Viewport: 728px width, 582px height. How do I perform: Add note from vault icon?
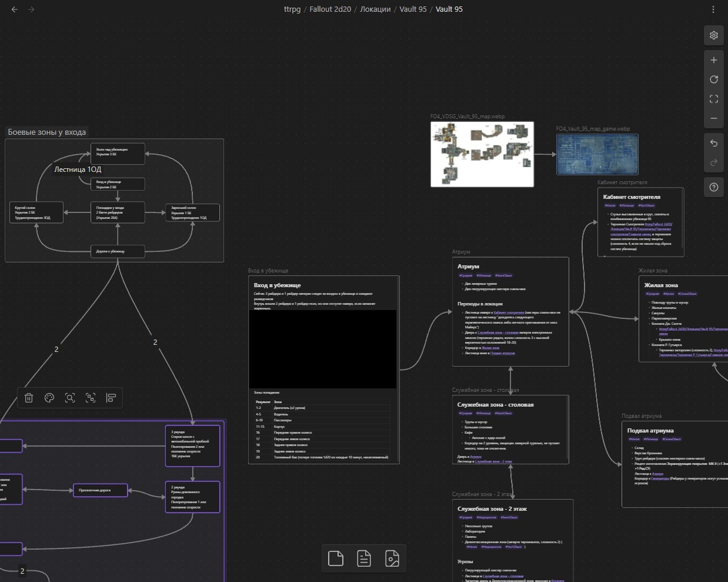364,558
